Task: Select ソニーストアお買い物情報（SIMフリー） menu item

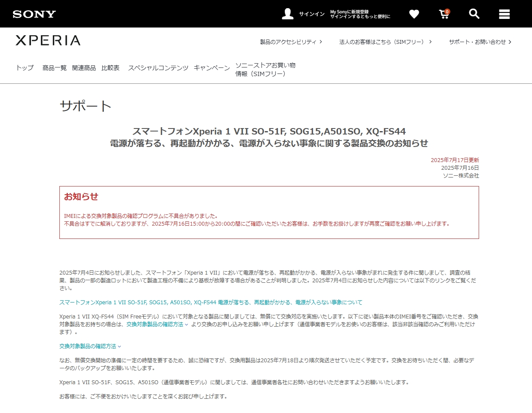Action: [265, 70]
